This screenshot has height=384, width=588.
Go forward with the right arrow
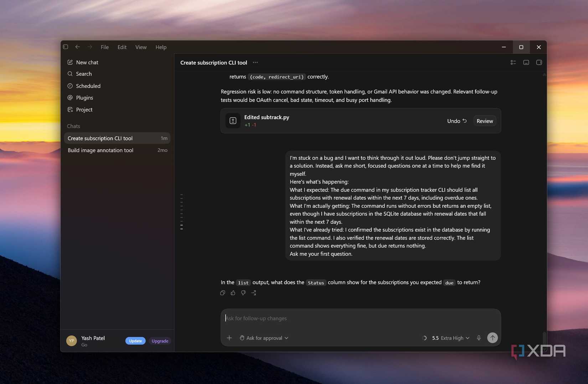[x=90, y=47]
